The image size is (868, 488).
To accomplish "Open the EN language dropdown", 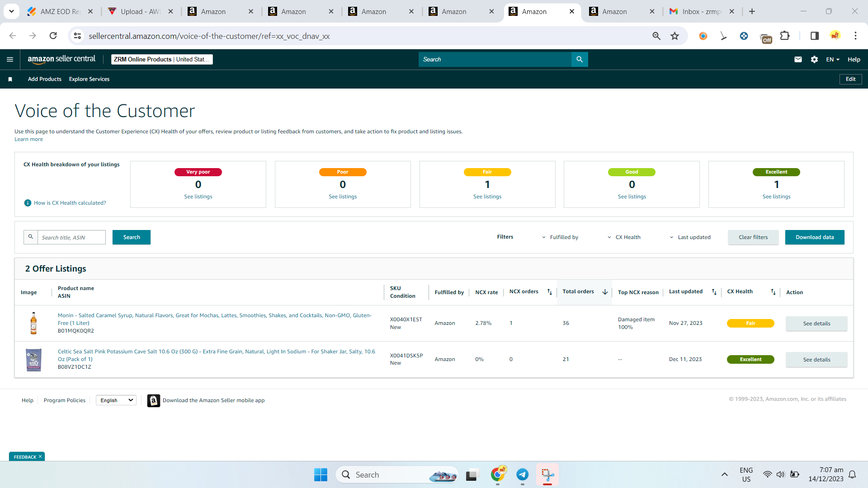I will (832, 59).
